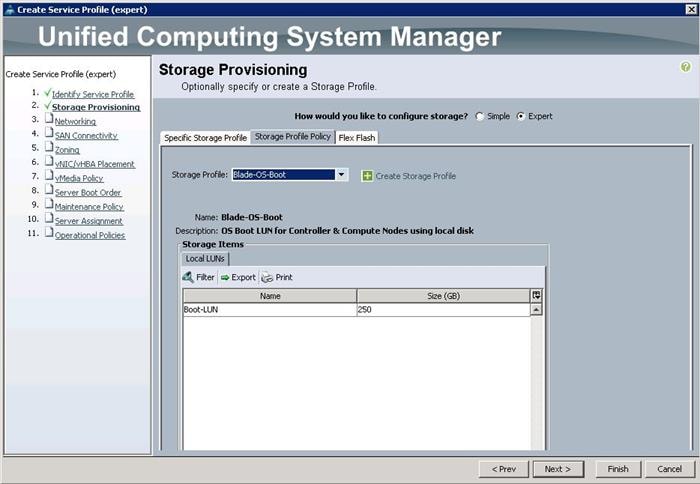Go to Server Boot Order step
The image size is (700, 484).
point(88,193)
